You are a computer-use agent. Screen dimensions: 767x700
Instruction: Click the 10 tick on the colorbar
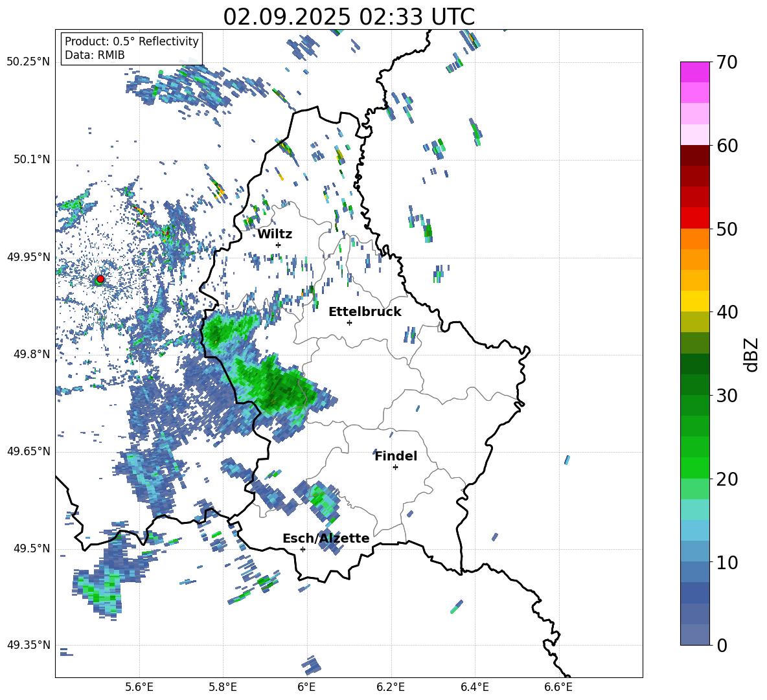pos(727,562)
